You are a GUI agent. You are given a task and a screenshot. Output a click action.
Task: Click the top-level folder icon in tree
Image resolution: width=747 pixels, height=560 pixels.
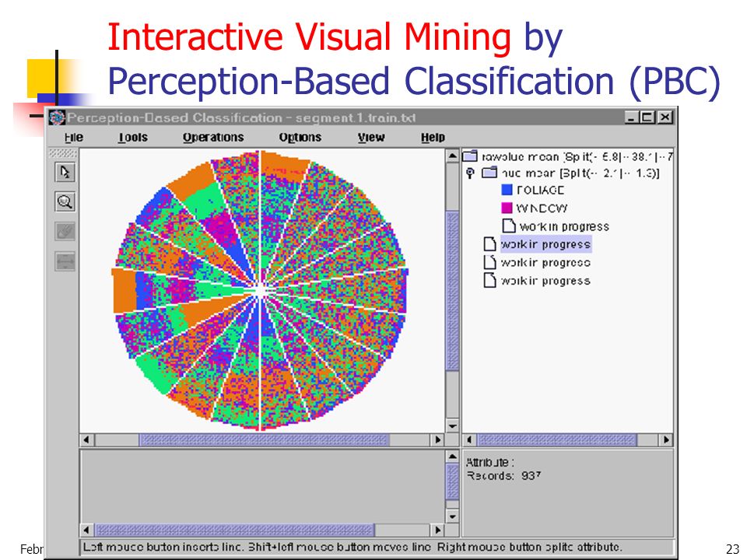(x=470, y=156)
